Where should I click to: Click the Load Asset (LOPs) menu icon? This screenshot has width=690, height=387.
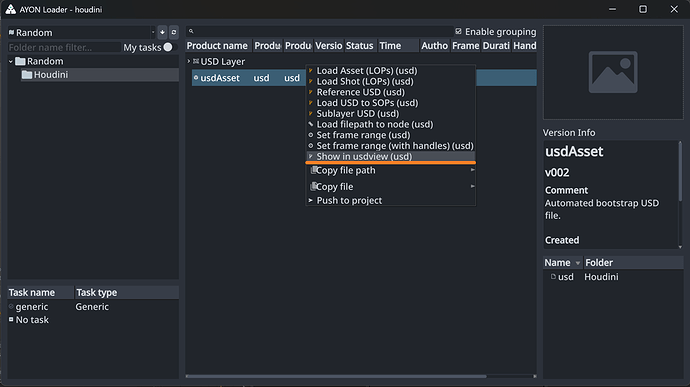311,70
